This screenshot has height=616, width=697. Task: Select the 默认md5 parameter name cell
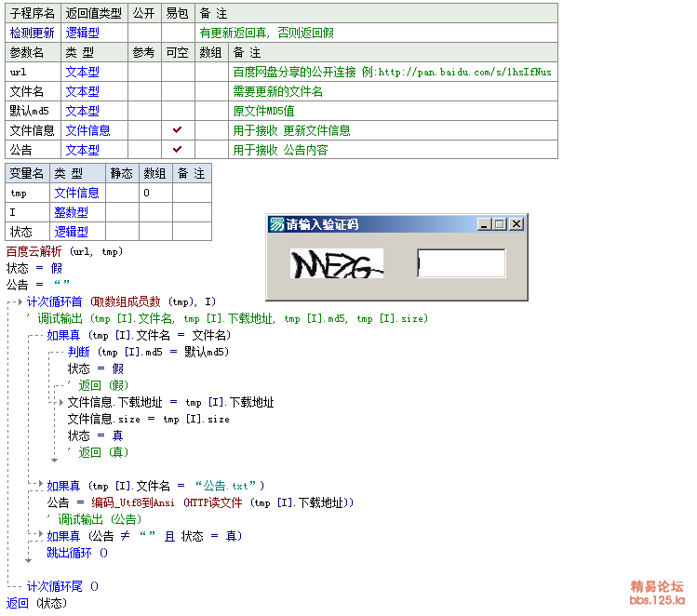tap(33, 111)
